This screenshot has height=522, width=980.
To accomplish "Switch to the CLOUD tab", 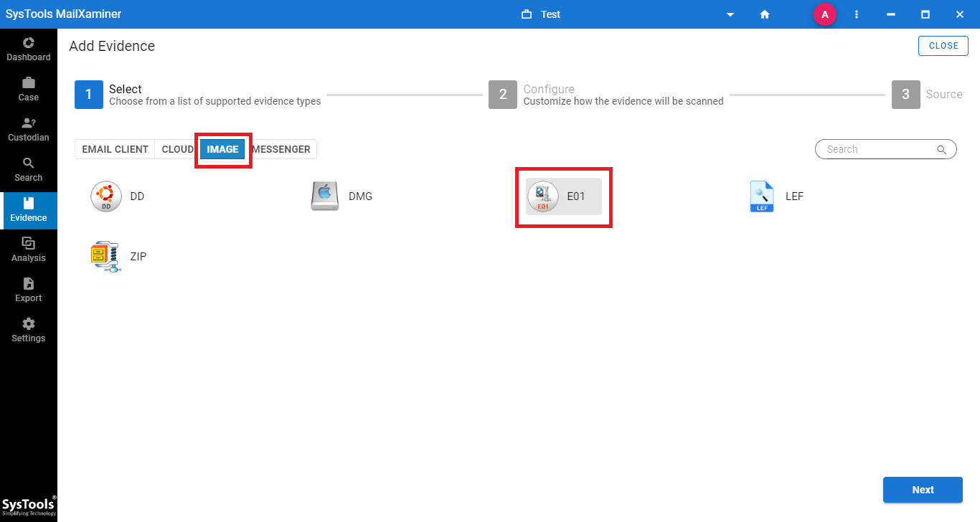I will pos(177,149).
